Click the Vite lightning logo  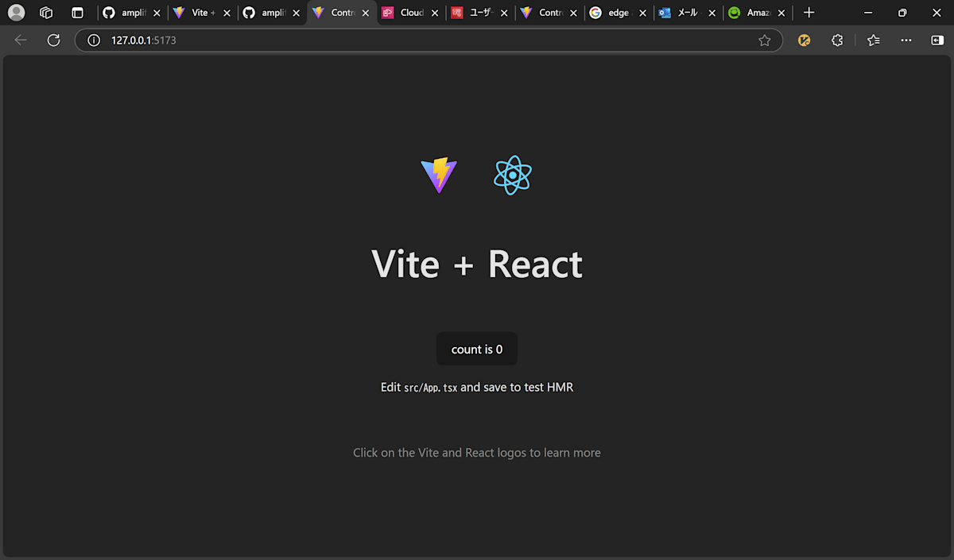439,176
